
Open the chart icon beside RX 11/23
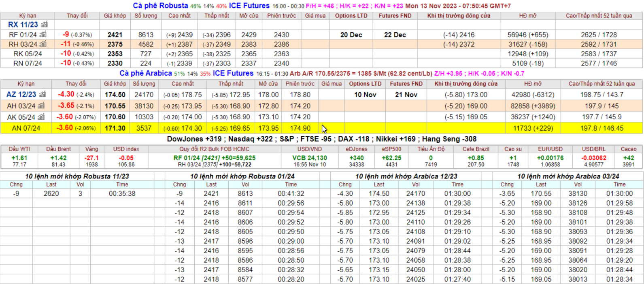(44, 25)
